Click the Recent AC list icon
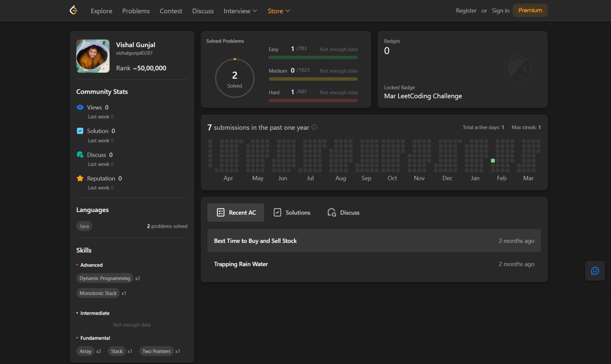Image resolution: width=611 pixels, height=364 pixels. pyautogui.click(x=221, y=213)
